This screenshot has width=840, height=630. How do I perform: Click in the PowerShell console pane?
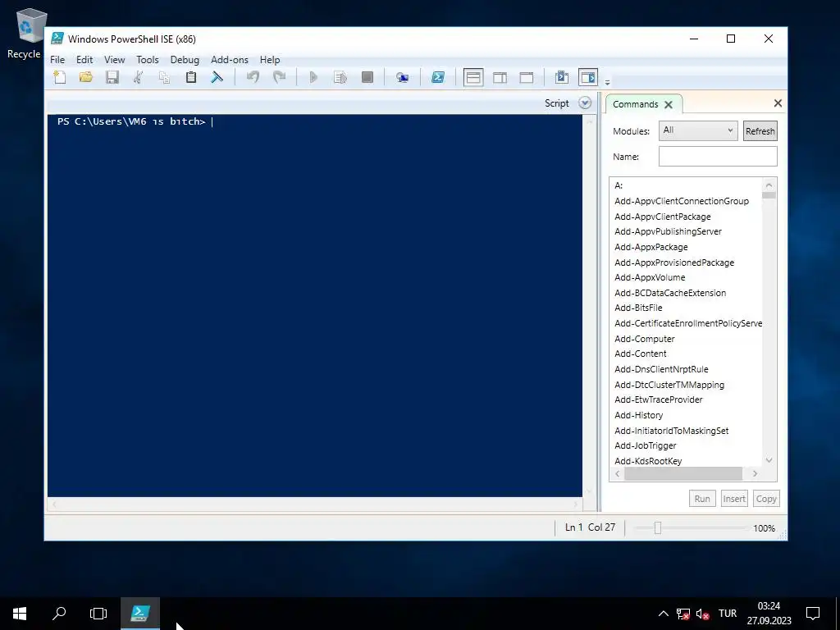315,305
